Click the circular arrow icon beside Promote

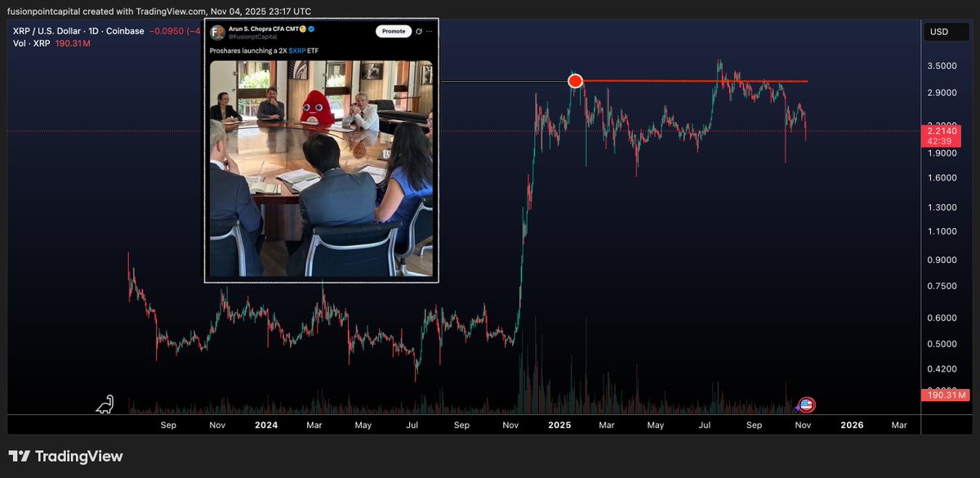coord(417,31)
